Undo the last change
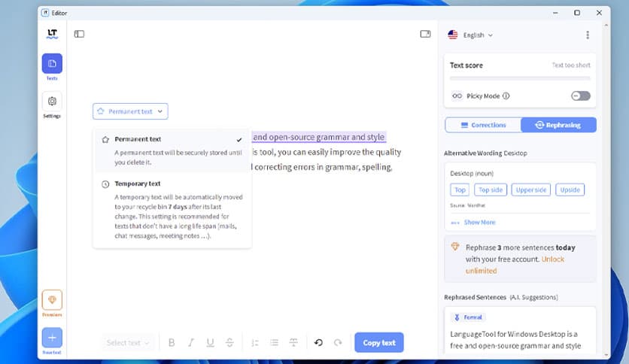 coord(318,342)
